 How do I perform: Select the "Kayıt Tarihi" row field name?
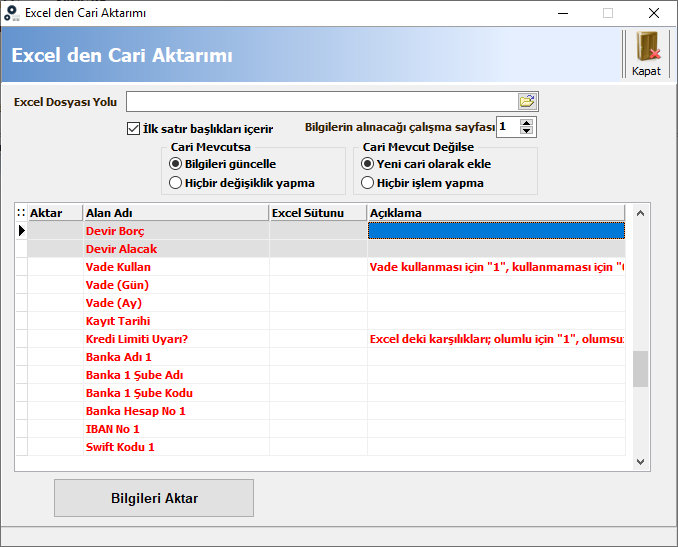click(x=118, y=321)
